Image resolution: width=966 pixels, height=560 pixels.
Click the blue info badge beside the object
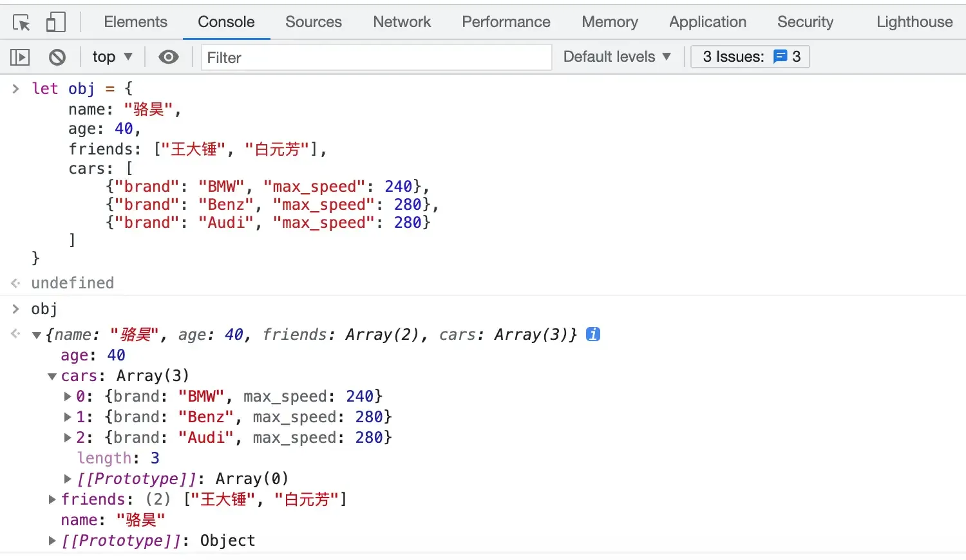coord(592,334)
